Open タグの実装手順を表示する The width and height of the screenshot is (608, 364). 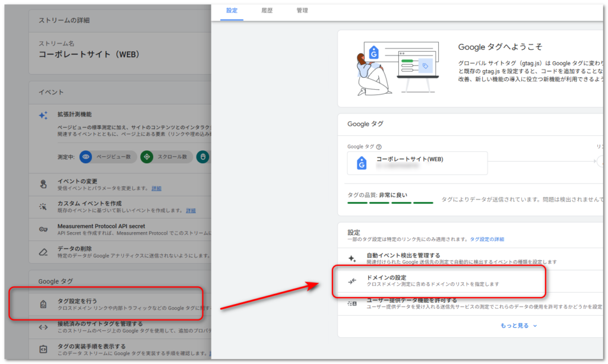pyautogui.click(x=120, y=349)
